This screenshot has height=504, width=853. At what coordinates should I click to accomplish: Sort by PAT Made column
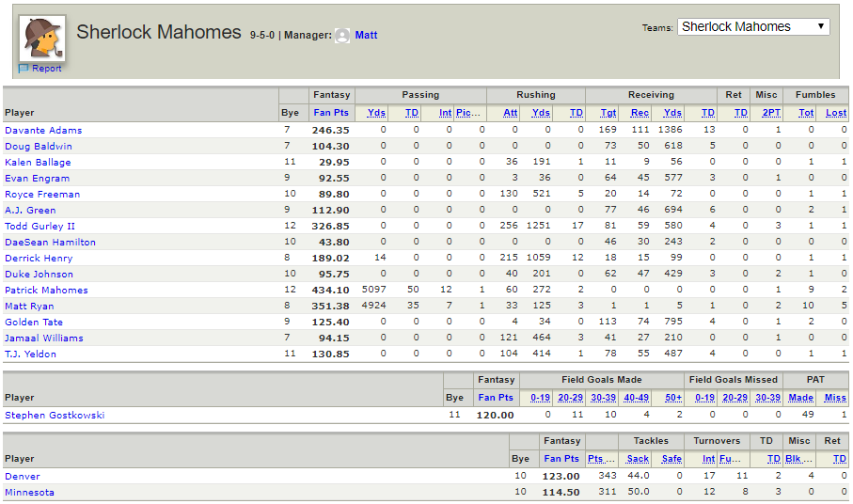(800, 398)
